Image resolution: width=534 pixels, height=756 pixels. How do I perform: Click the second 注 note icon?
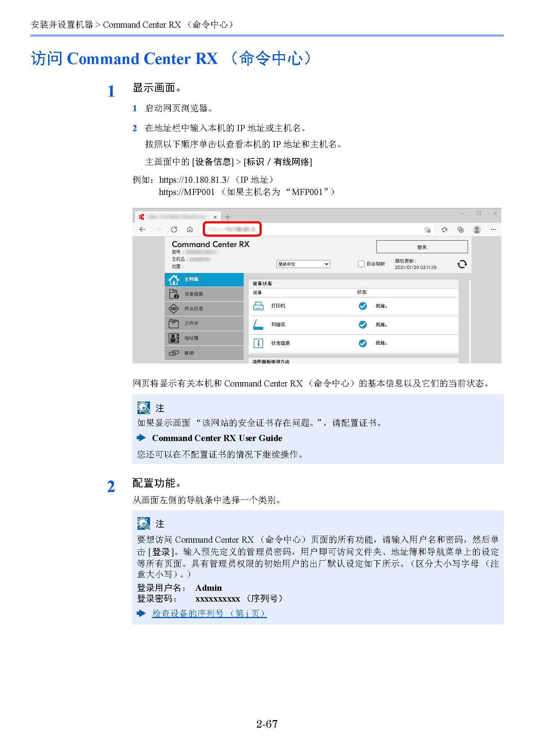click(144, 524)
